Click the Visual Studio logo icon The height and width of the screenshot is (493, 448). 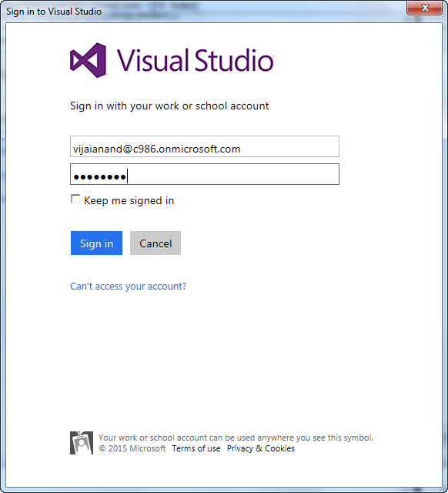89,60
